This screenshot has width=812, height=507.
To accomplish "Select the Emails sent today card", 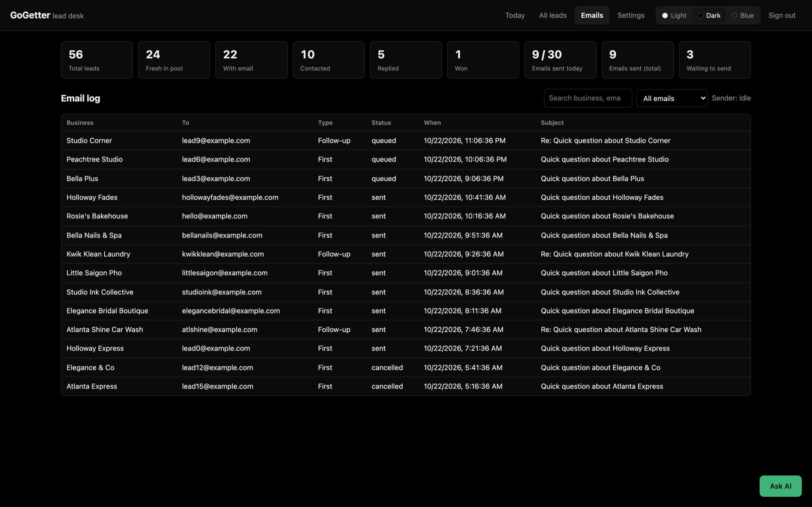I will pos(560,60).
